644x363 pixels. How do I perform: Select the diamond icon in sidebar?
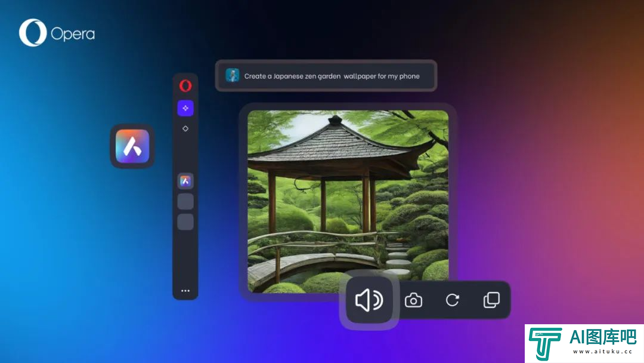185,129
